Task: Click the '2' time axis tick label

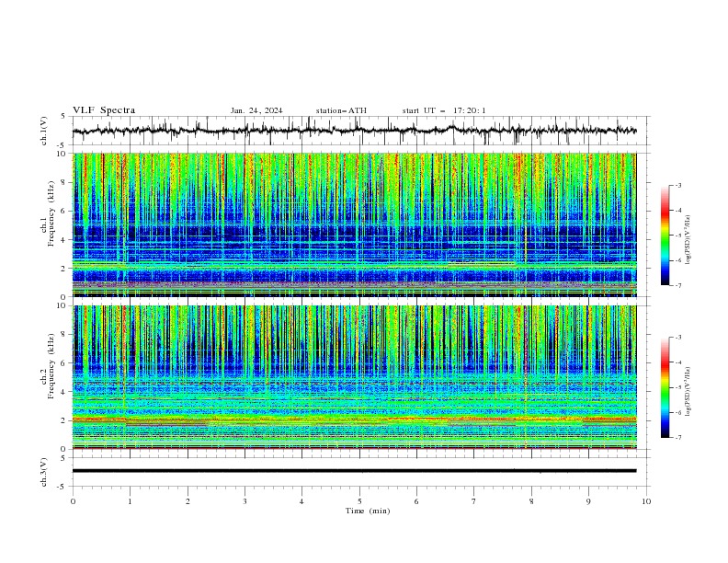Action: (188, 501)
